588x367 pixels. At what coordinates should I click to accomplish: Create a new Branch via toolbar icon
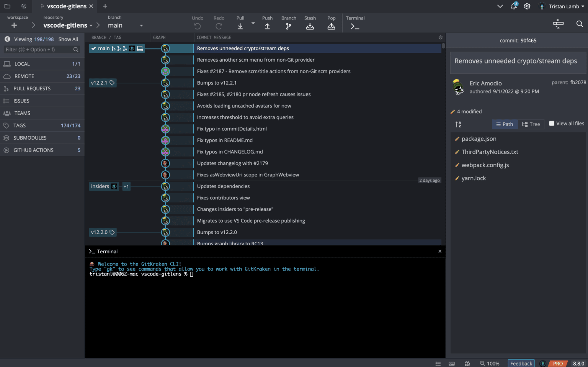click(288, 26)
